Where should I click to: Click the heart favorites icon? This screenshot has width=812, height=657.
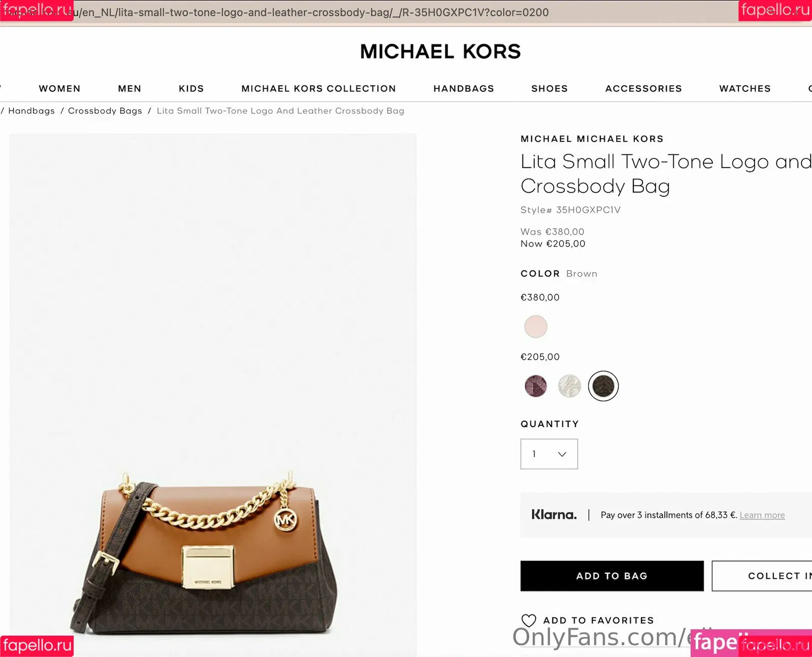click(528, 620)
